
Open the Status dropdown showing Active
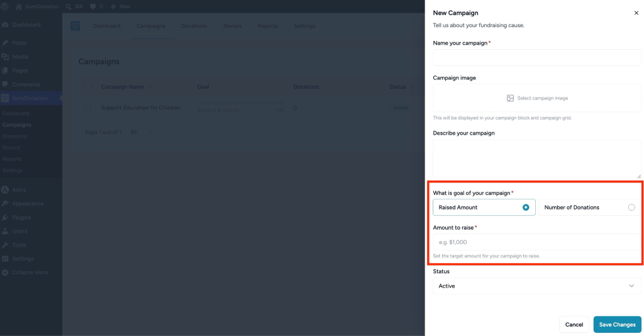click(x=537, y=286)
